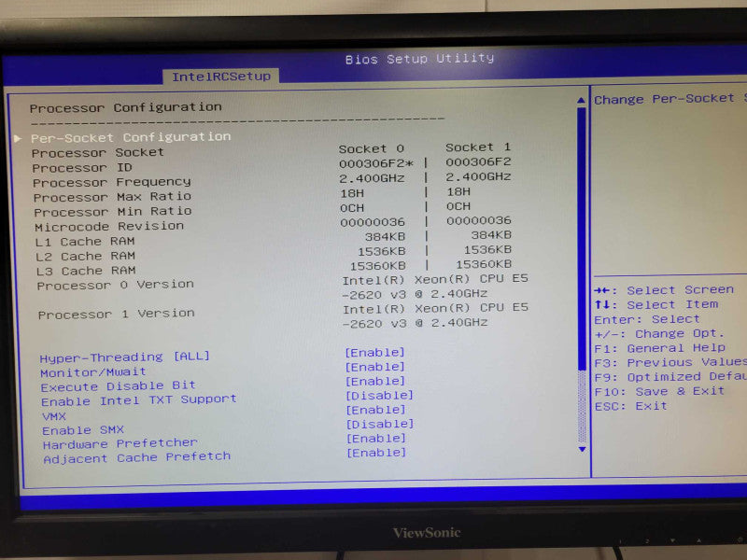
Task: Select Hyper-Threading [ALL] option
Action: click(x=125, y=357)
